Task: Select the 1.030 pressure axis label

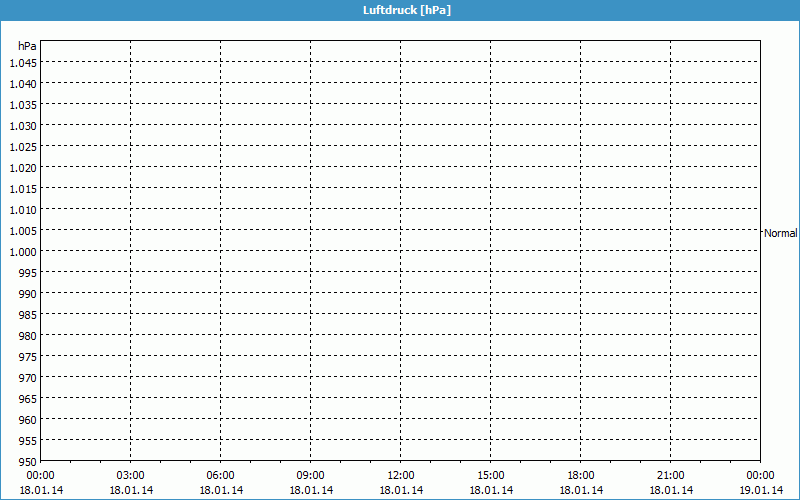Action: pyautogui.click(x=23, y=126)
